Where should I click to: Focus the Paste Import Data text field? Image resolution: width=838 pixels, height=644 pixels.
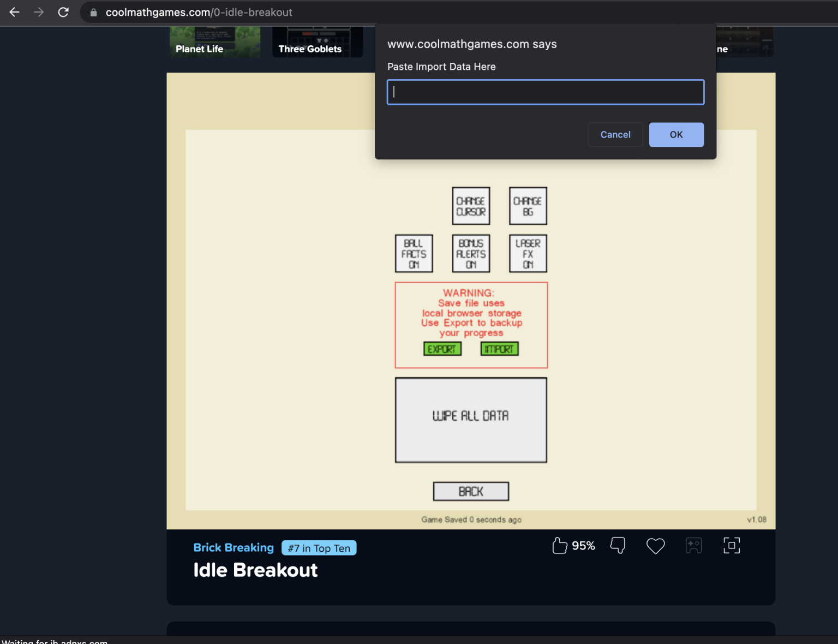point(545,92)
